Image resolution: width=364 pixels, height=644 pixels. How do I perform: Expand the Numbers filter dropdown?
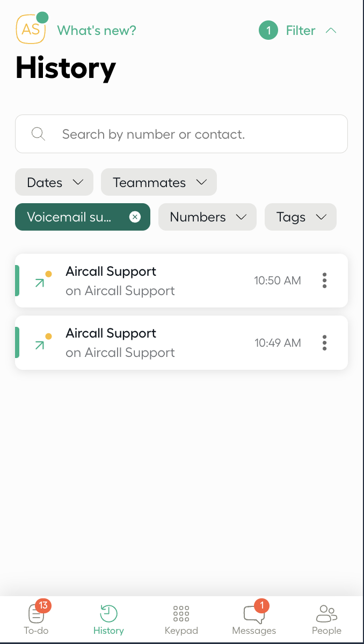[x=207, y=217]
